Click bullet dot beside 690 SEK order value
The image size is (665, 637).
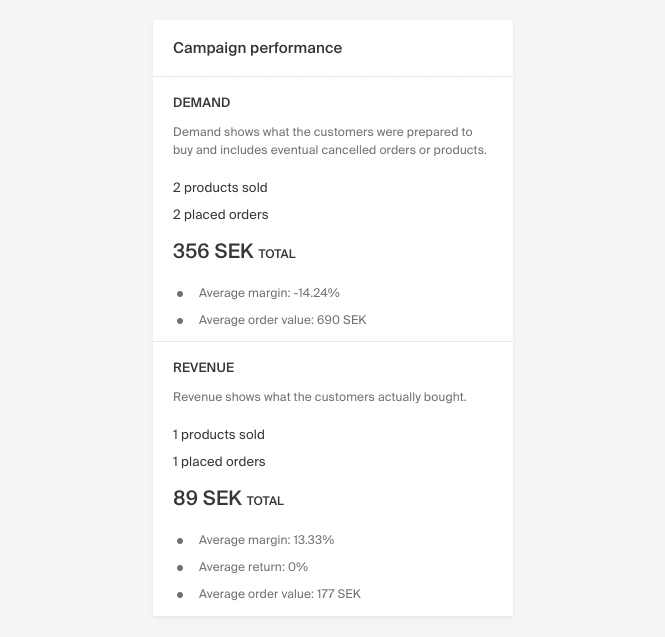point(180,321)
